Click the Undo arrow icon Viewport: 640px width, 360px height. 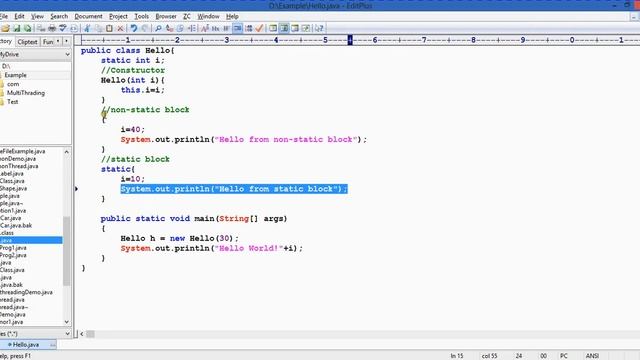(133, 28)
